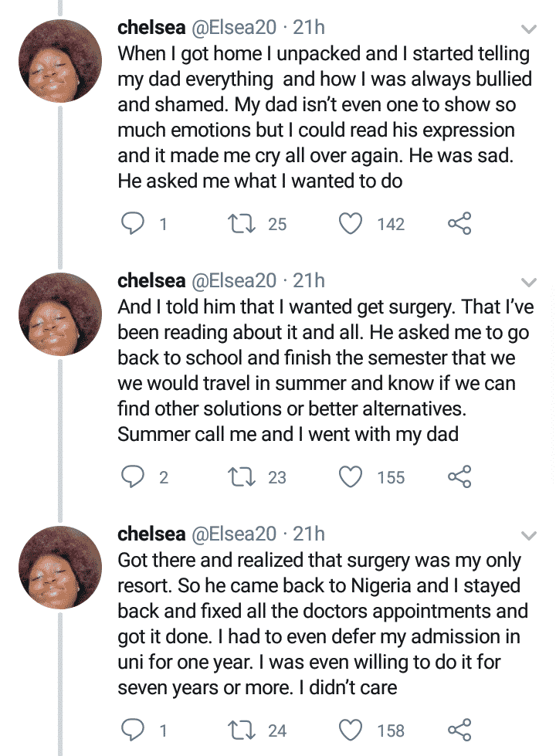Screen dimensions: 556x756
Task: Open the caret menu on the third tweet
Action: tap(529, 535)
